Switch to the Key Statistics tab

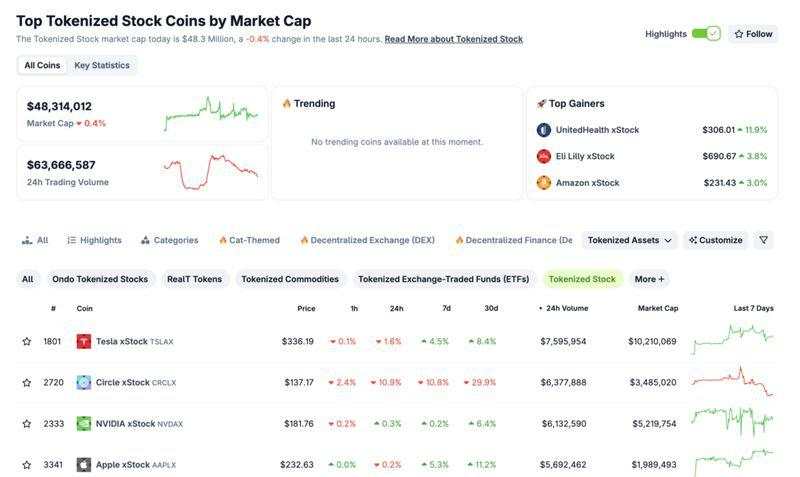[x=102, y=65]
